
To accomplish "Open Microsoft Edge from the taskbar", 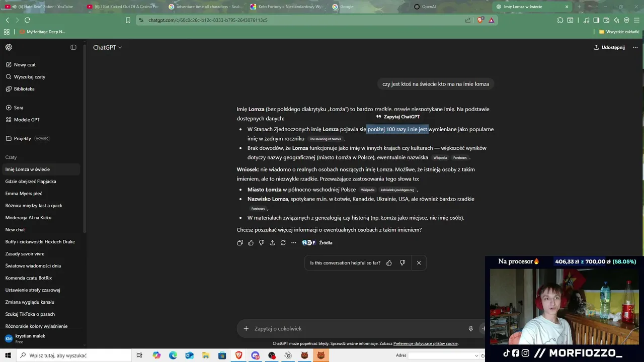I will pyautogui.click(x=173, y=355).
